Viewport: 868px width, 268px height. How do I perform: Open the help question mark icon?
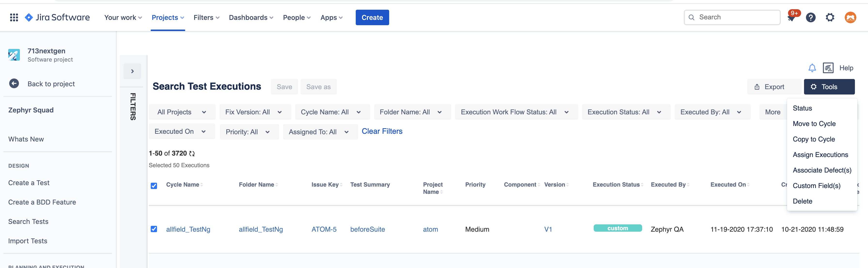pyautogui.click(x=810, y=17)
